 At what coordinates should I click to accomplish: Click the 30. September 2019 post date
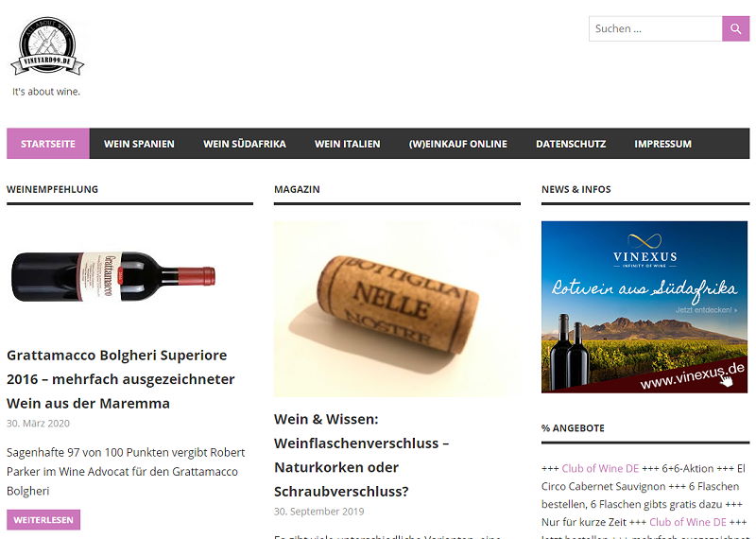[x=318, y=511]
